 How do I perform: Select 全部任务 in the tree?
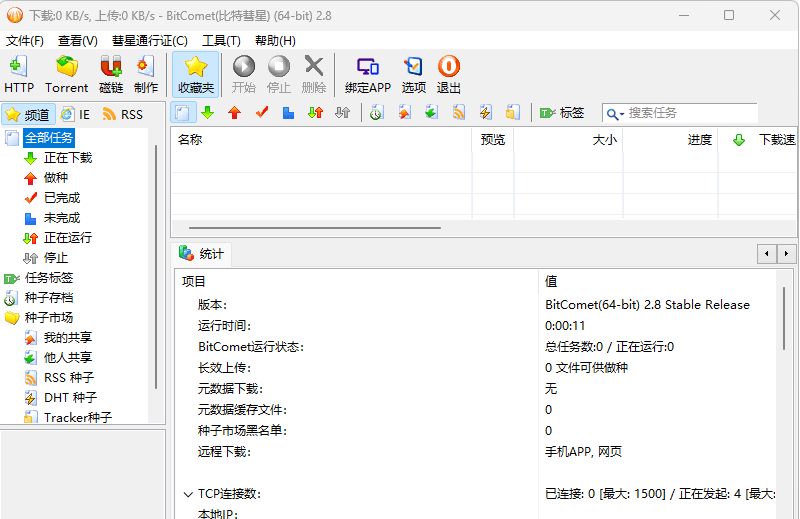pyautogui.click(x=49, y=138)
